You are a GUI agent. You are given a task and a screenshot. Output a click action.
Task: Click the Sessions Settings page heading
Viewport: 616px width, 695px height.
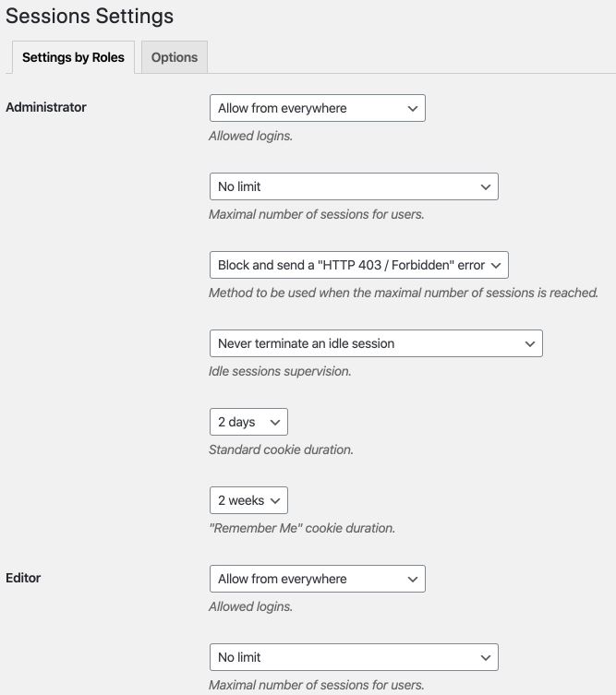(x=90, y=17)
